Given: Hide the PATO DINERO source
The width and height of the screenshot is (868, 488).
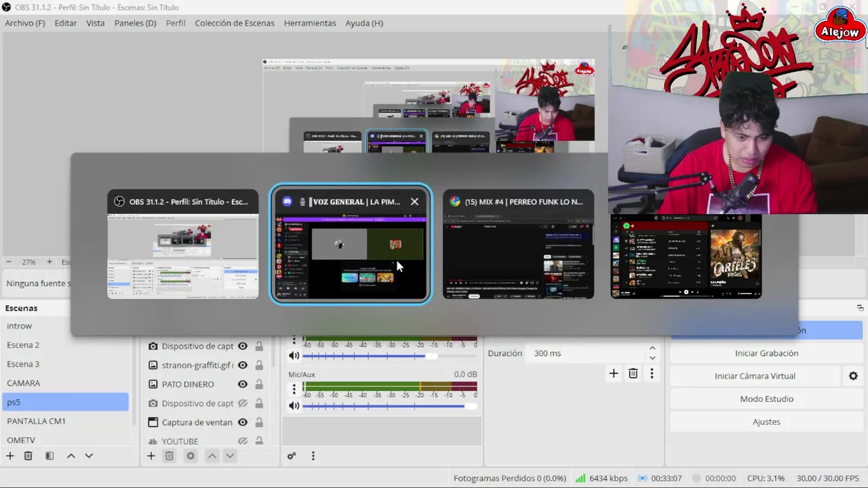Looking at the screenshot, I should (x=242, y=384).
